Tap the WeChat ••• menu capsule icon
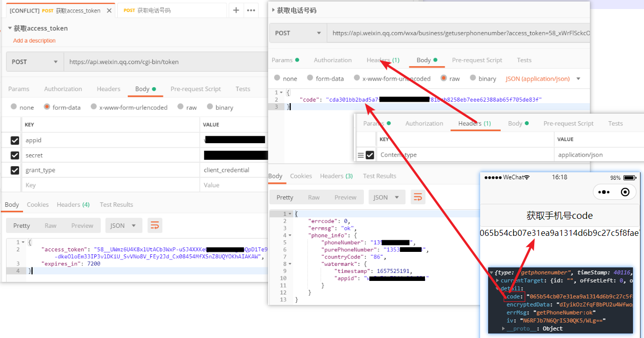The width and height of the screenshot is (644, 338). coord(603,192)
